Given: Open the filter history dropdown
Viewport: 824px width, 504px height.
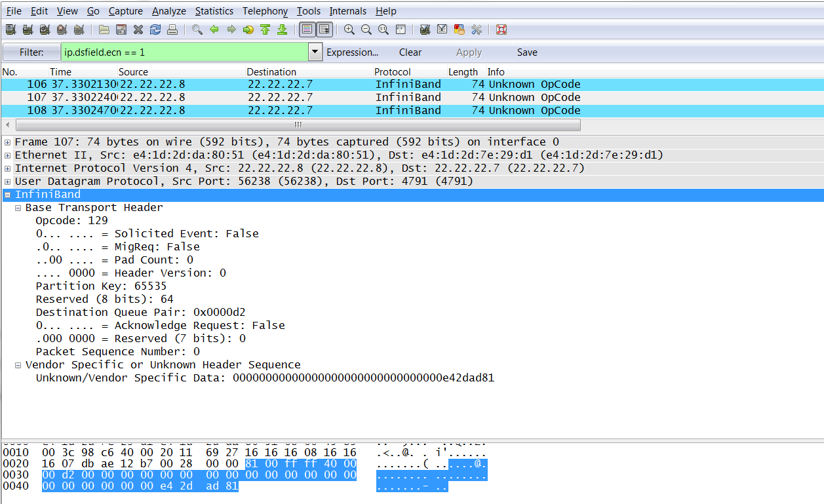Looking at the screenshot, I should pyautogui.click(x=315, y=52).
